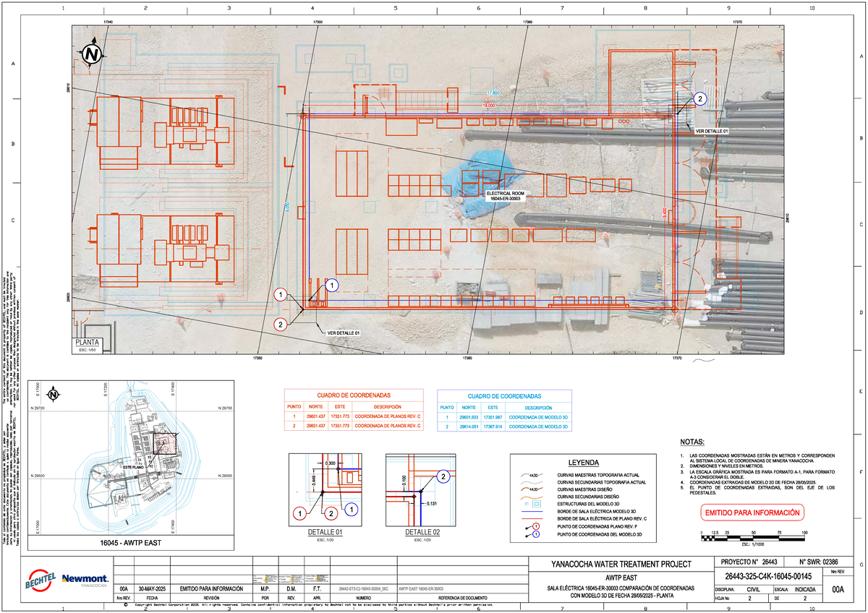The height and width of the screenshot is (613, 868).
Task: Select the blue CUADRO DE COORDENADAS table header
Action: (504, 395)
